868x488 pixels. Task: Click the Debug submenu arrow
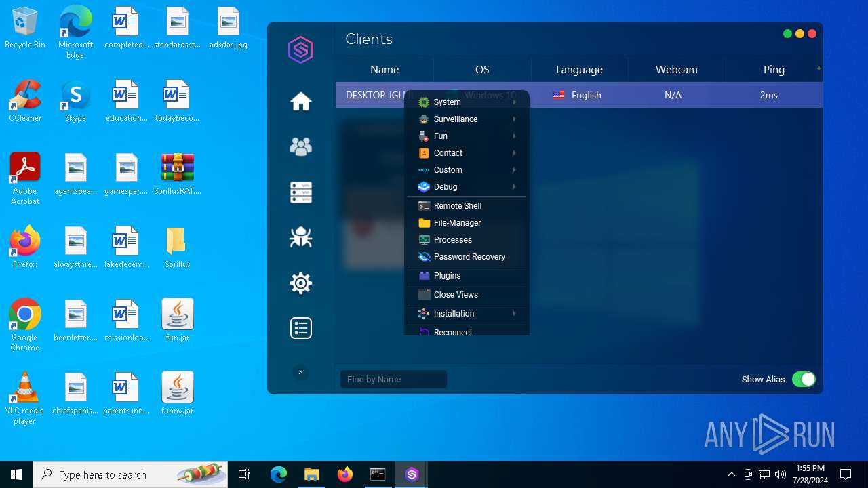click(515, 187)
